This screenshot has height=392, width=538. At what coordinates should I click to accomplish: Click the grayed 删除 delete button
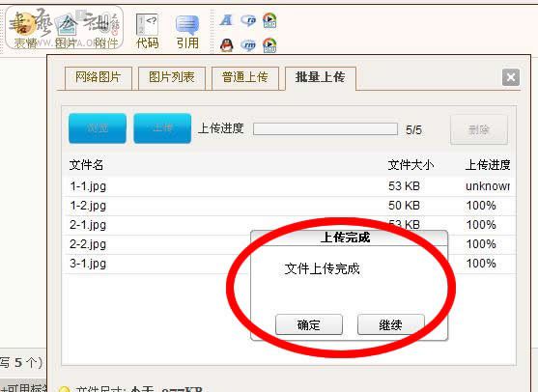click(x=479, y=129)
